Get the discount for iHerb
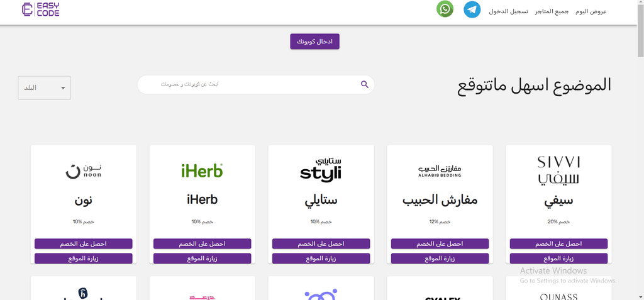 coord(202,243)
